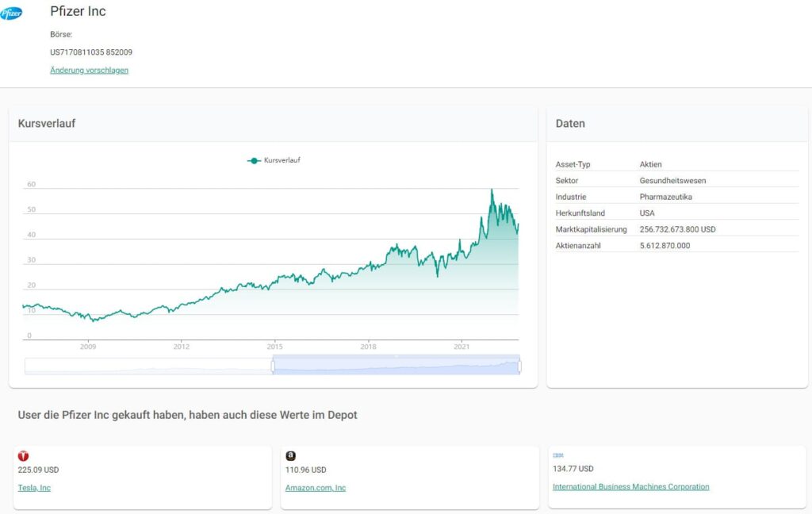Open the Tesla, Inc link
The image size is (812, 514).
[34, 488]
